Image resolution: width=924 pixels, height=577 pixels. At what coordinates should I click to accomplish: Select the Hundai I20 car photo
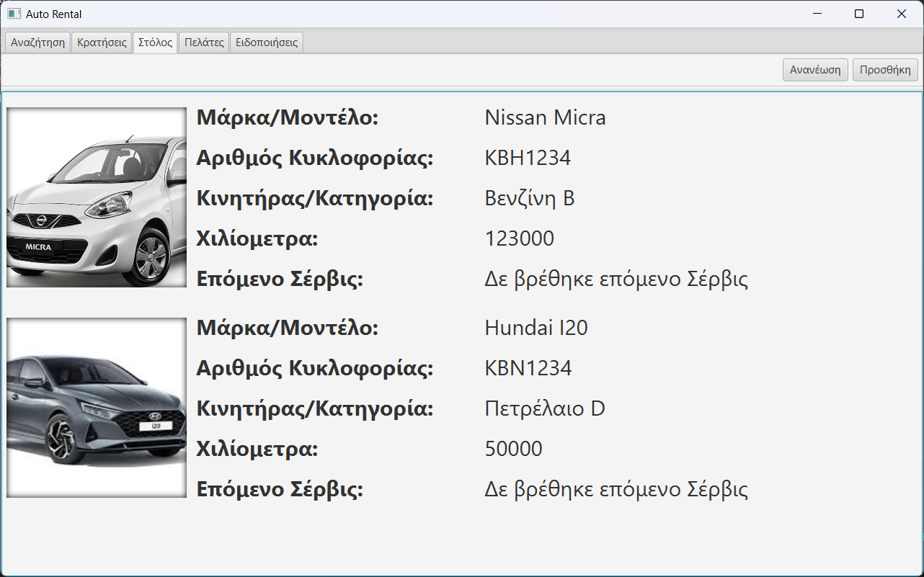tap(97, 408)
